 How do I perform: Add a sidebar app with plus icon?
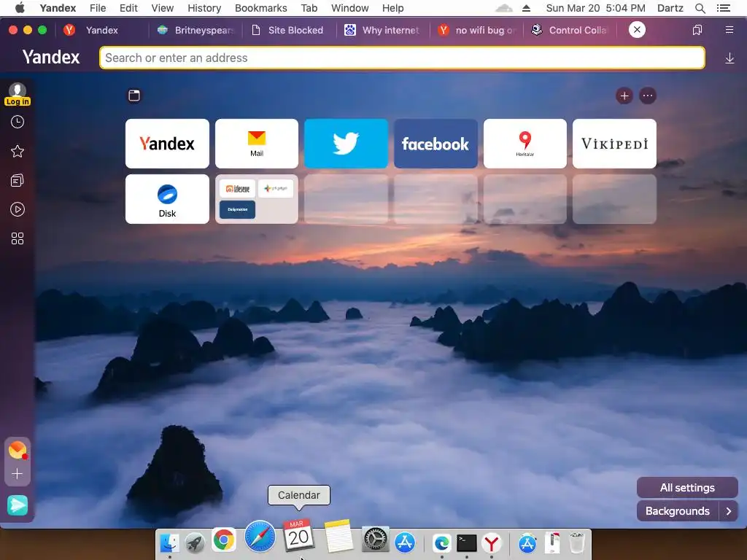click(x=18, y=474)
